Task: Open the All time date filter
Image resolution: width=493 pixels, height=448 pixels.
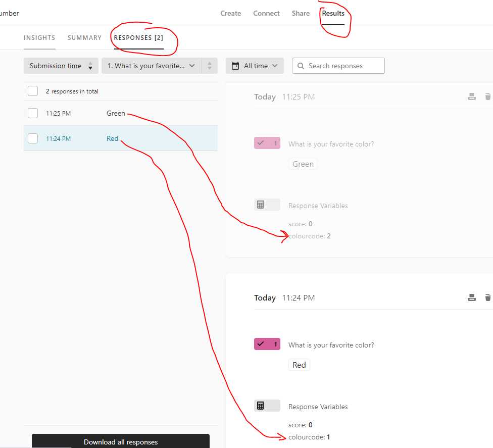Action: click(255, 66)
